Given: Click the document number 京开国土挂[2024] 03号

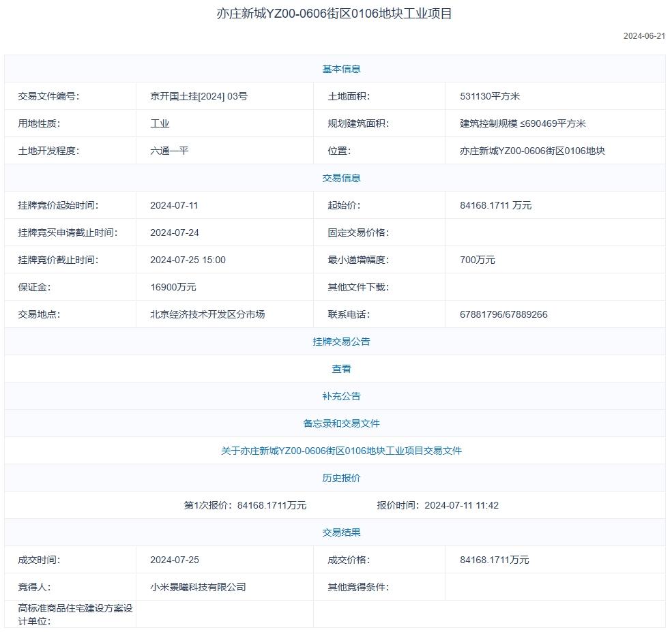Looking at the screenshot, I should 199,96.
